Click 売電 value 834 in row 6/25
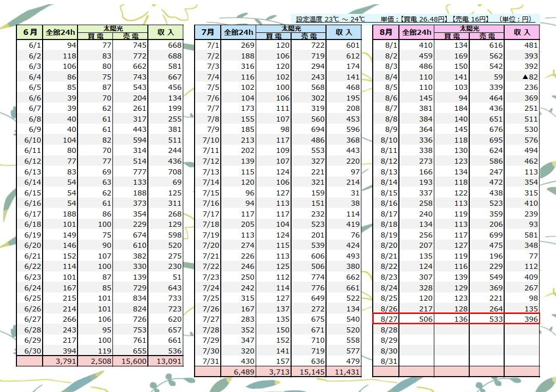The width and height of the screenshot is (556, 392). 130,298
